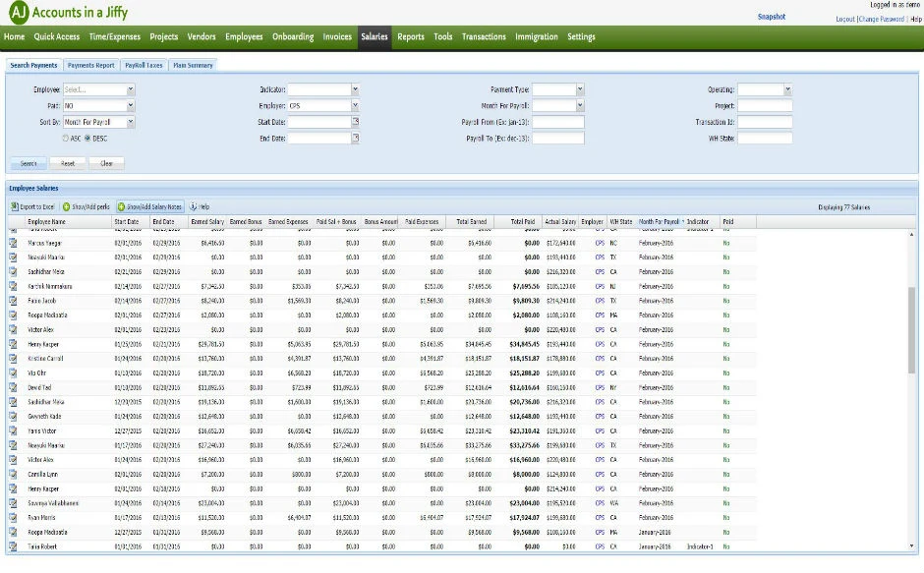Click the Clear button
The image size is (924, 573).
107,163
